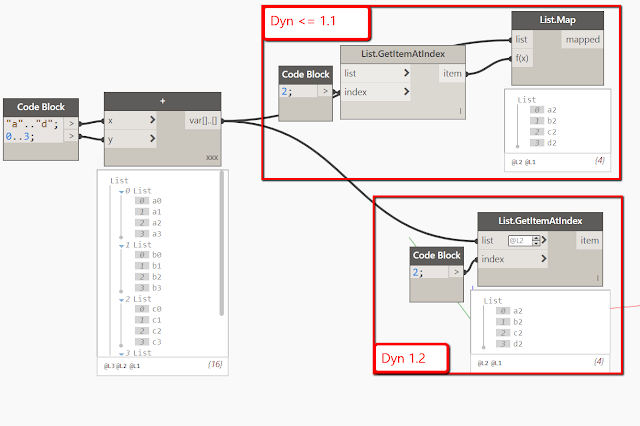Click first output arrow of "a".."d" code block
Image resolution: width=640 pixels, height=426 pixels.
[71, 123]
